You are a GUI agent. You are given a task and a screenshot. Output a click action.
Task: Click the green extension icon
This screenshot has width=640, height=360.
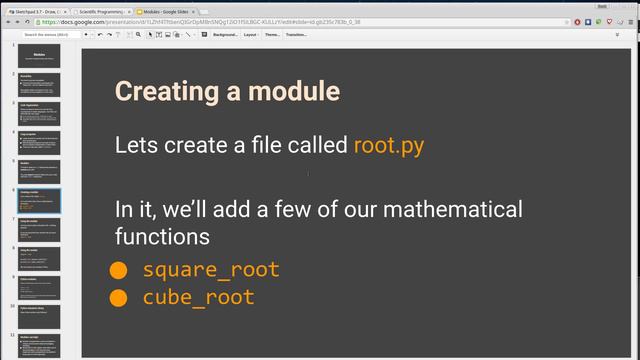click(599, 22)
